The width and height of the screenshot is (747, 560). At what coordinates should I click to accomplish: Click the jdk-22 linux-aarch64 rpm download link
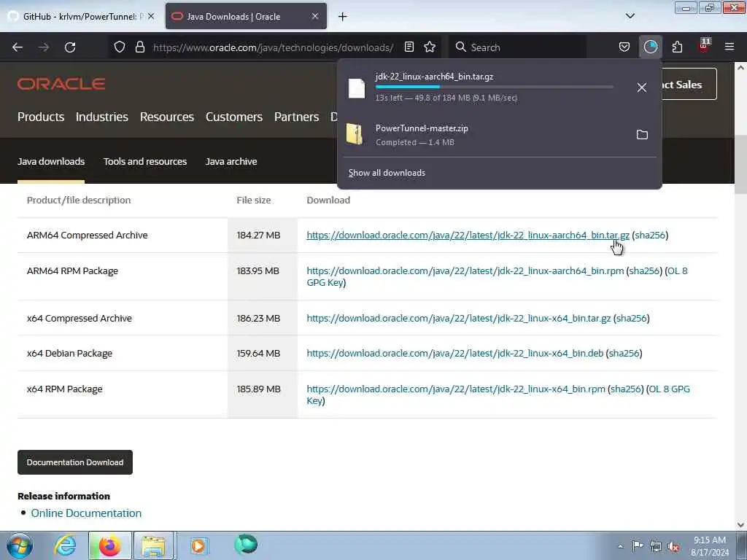(x=465, y=271)
